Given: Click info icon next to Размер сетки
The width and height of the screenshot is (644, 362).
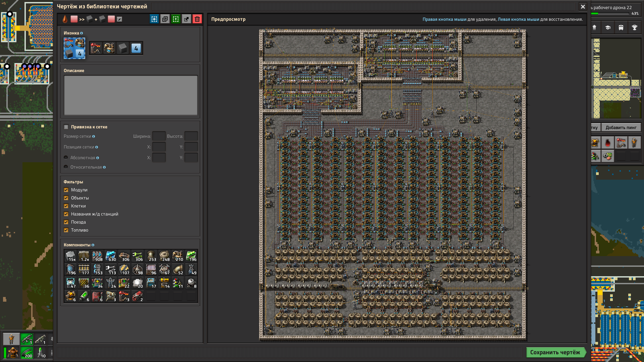Looking at the screenshot, I should coord(94,136).
